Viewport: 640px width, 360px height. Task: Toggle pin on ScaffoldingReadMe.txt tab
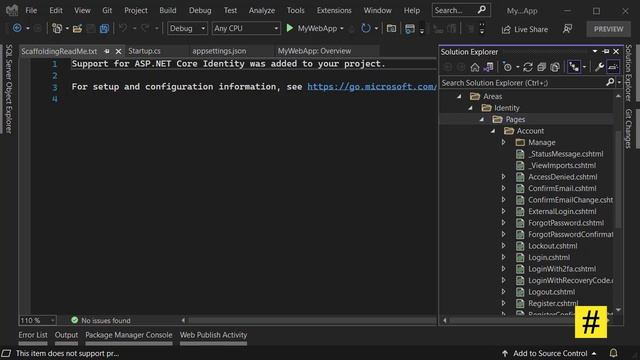click(x=107, y=51)
